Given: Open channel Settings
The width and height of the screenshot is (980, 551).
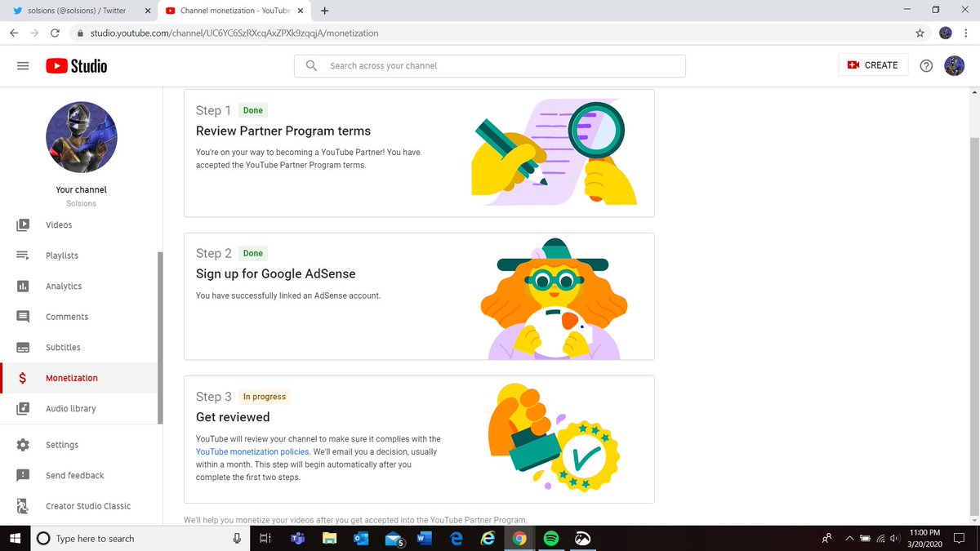Looking at the screenshot, I should [x=62, y=445].
